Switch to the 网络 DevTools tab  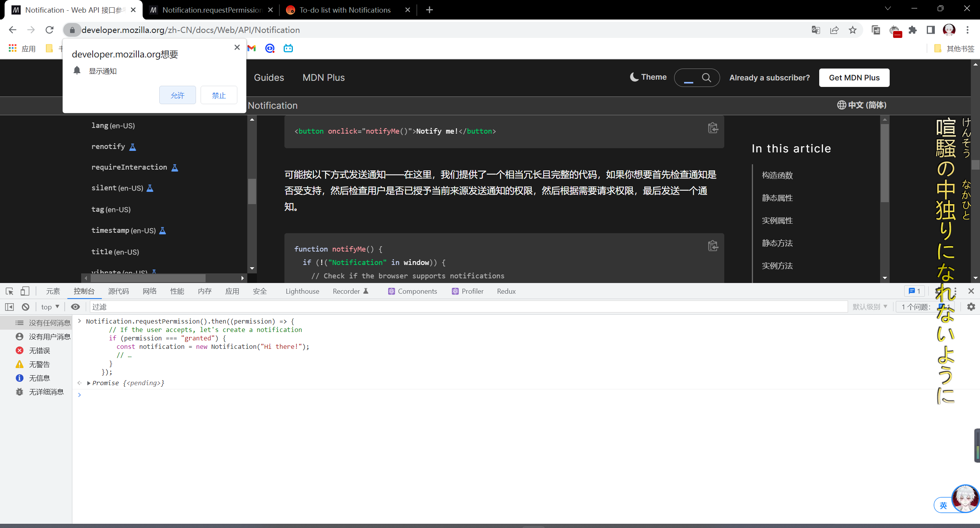pyautogui.click(x=150, y=291)
